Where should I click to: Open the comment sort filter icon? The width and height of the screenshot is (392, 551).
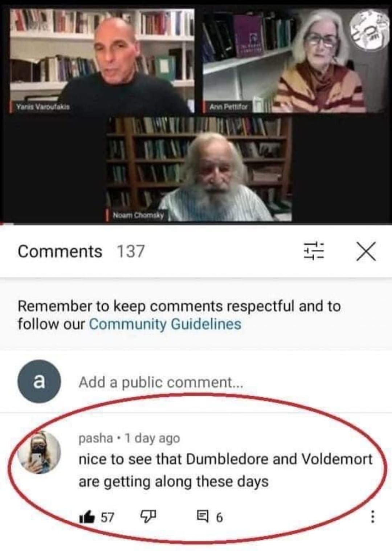tap(314, 251)
